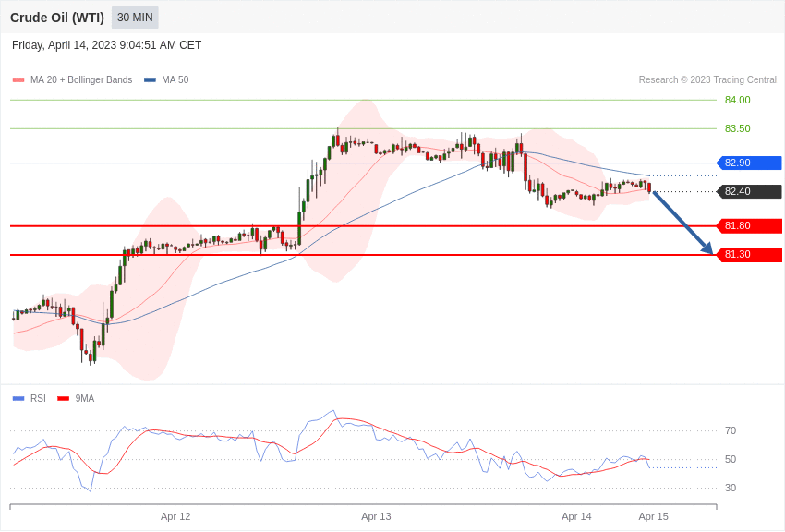Viewport: 785px width, 532px height.
Task: Click the MA 50 legend color swatch
Action: [x=150, y=79]
